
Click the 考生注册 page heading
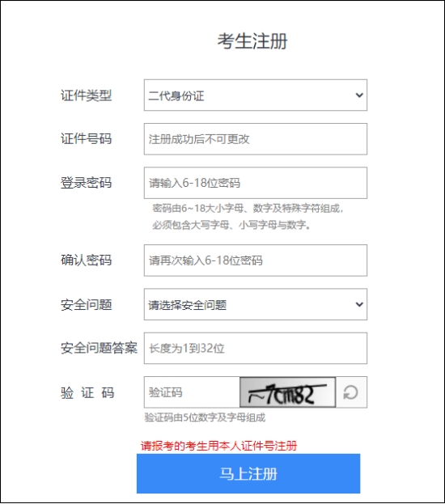point(252,41)
